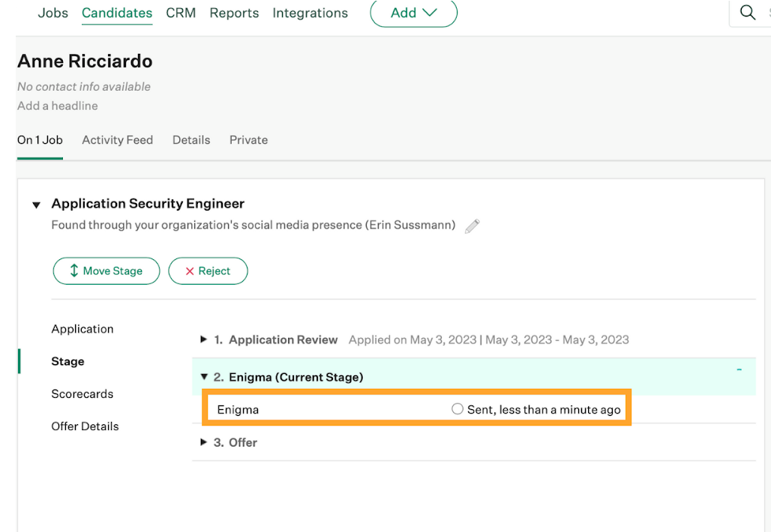Open the Jobs menu item
The width and height of the screenshot is (771, 532).
[x=52, y=13]
